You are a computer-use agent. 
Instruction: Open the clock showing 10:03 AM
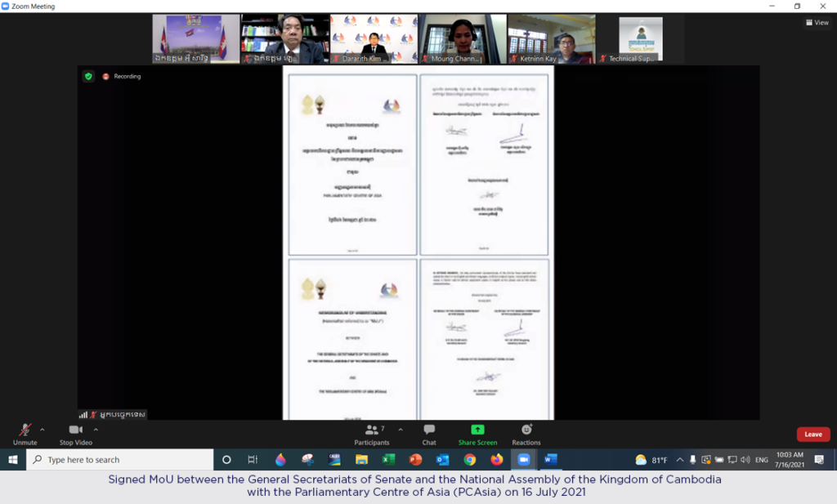[790, 460]
